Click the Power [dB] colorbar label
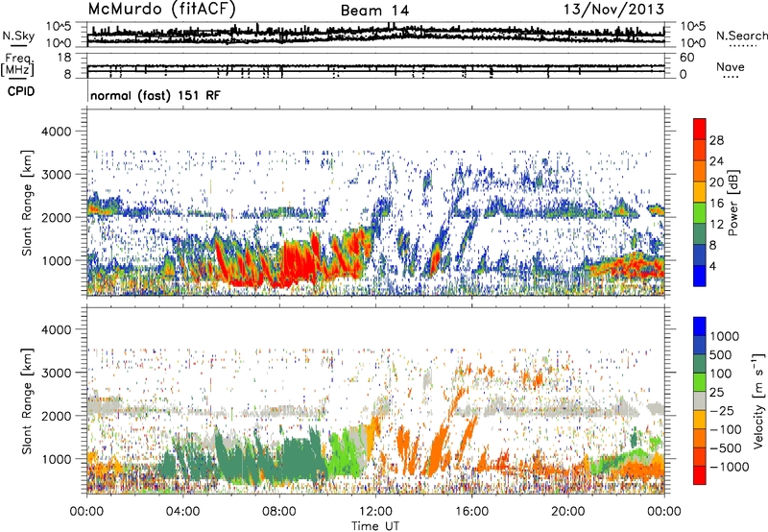This screenshot has height=532, width=768. (732, 203)
